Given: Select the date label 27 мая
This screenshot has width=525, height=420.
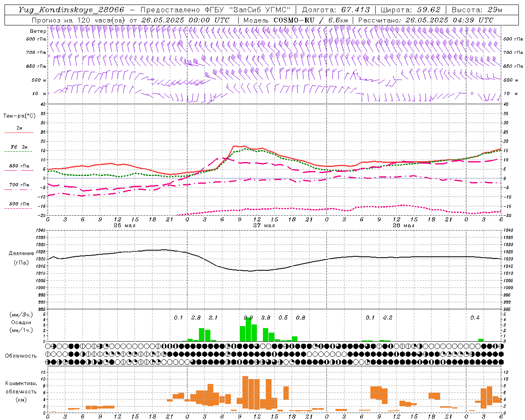Looking at the screenshot, I should click(264, 226).
